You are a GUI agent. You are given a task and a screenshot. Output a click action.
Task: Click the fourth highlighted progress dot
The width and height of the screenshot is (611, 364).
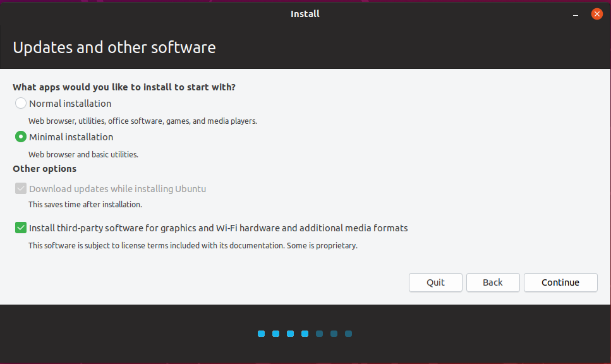(x=305, y=334)
